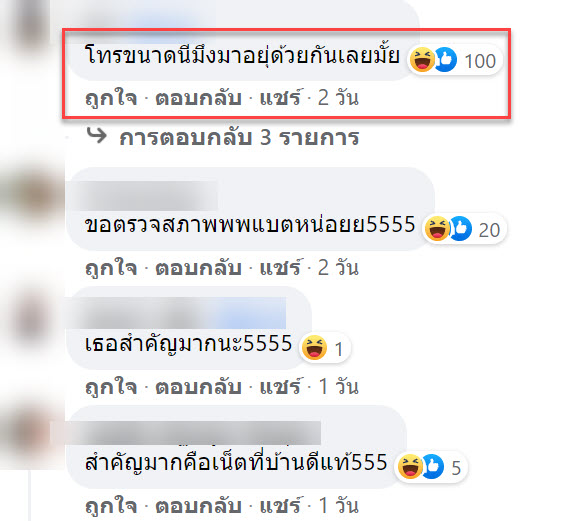Toggle ถูกใจ on the ขอตรวจสภาพ comment
This screenshot has width=566, height=521.
111,268
